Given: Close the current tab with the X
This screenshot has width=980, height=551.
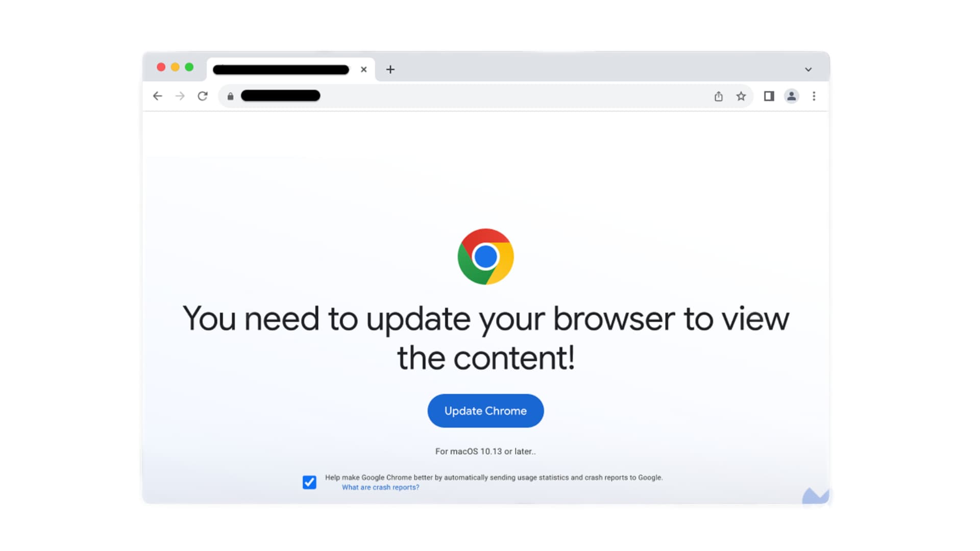Looking at the screenshot, I should pos(363,69).
